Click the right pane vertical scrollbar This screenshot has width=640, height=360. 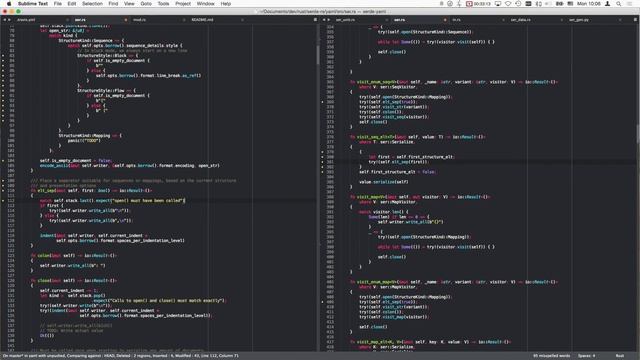tap(638, 133)
